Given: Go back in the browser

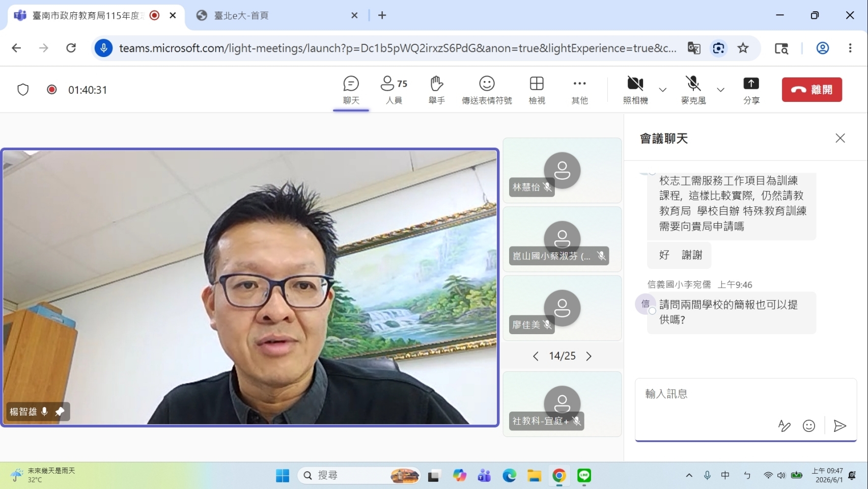Looking at the screenshot, I should tap(16, 48).
